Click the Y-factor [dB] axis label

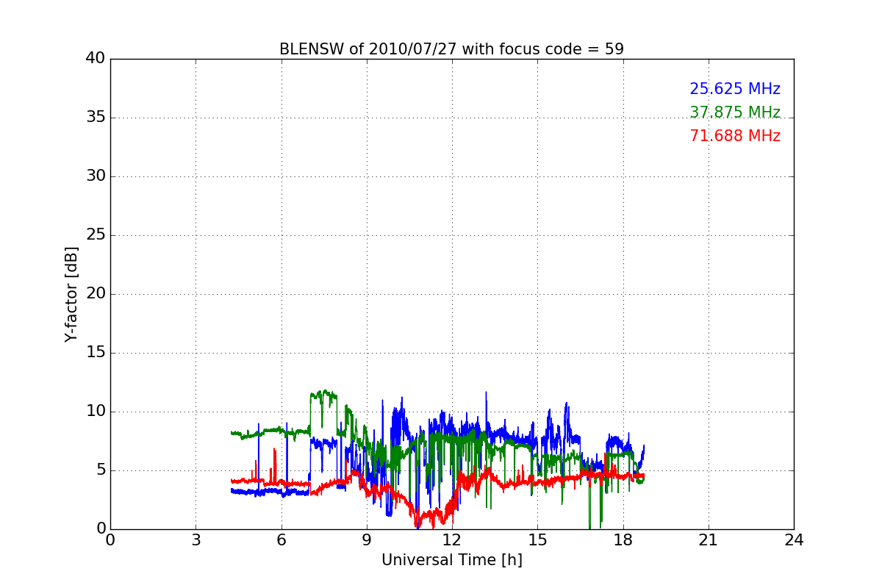click(x=71, y=294)
